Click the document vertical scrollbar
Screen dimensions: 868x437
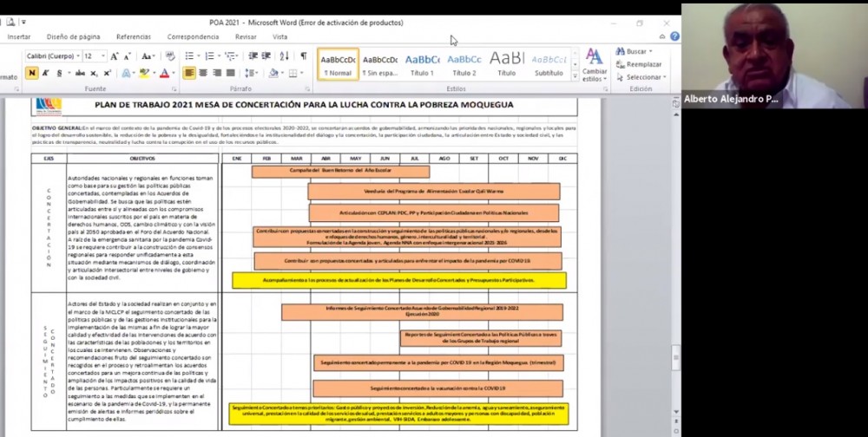675,260
